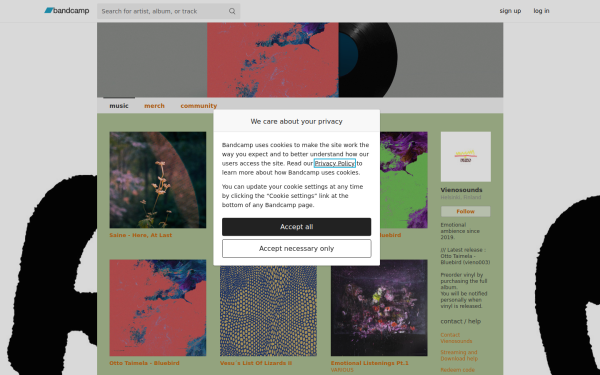Open the Redeem code link
Image resolution: width=600 pixels, height=375 pixels.
click(x=457, y=370)
